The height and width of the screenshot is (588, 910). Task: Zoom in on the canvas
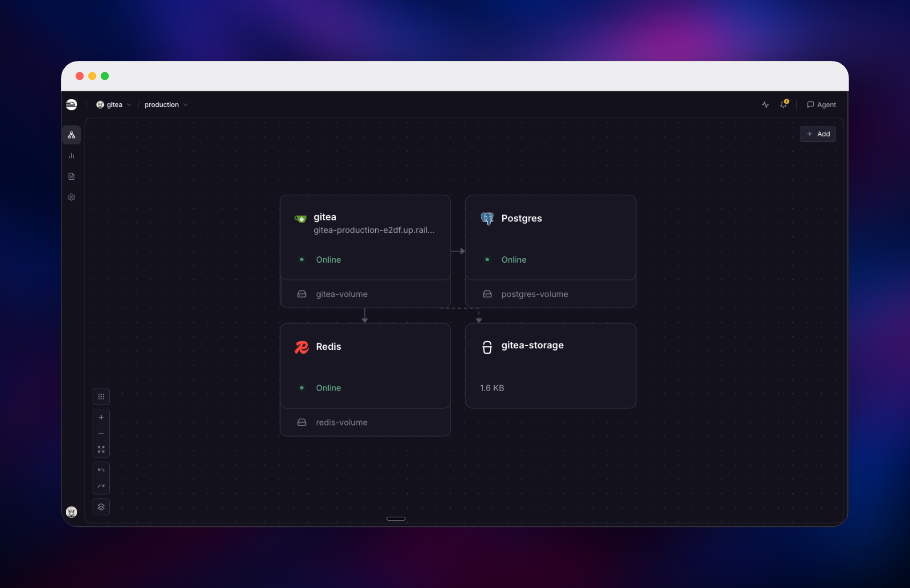101,417
